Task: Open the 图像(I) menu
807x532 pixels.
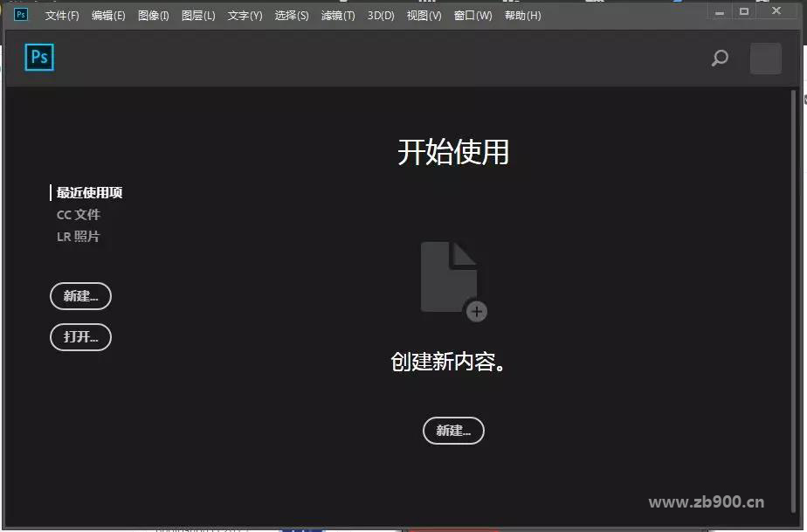Action: pyautogui.click(x=154, y=16)
